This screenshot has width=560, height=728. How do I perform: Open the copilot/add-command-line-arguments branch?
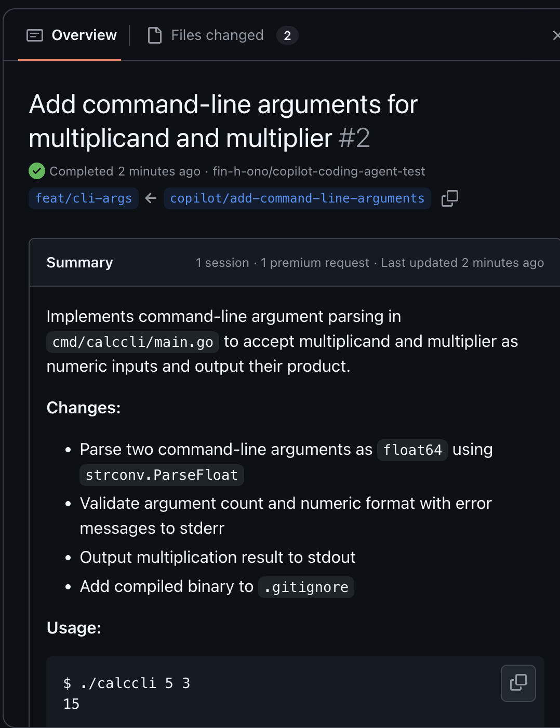tap(297, 198)
